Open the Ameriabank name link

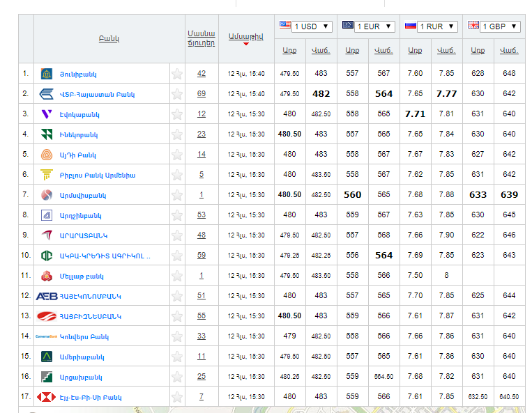[82, 357]
